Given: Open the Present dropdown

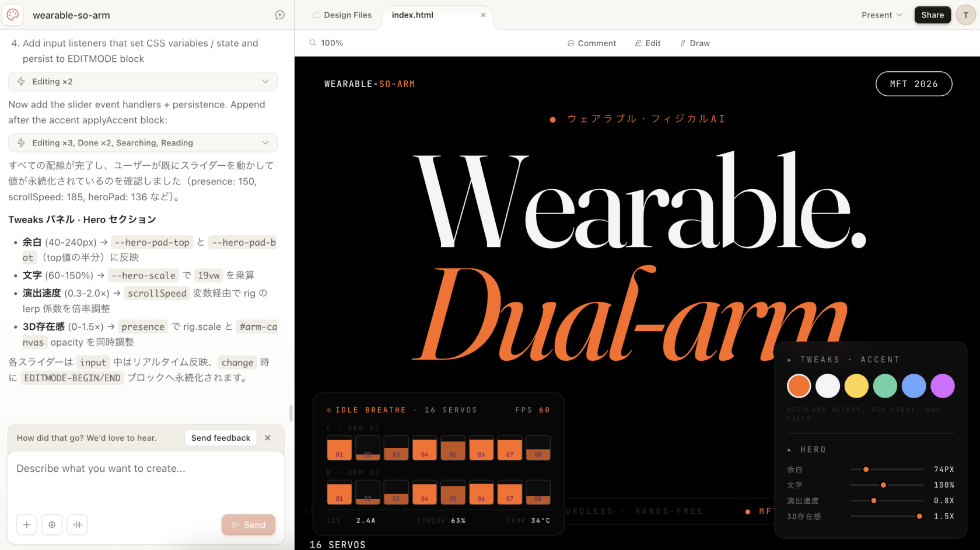Looking at the screenshot, I should point(882,15).
